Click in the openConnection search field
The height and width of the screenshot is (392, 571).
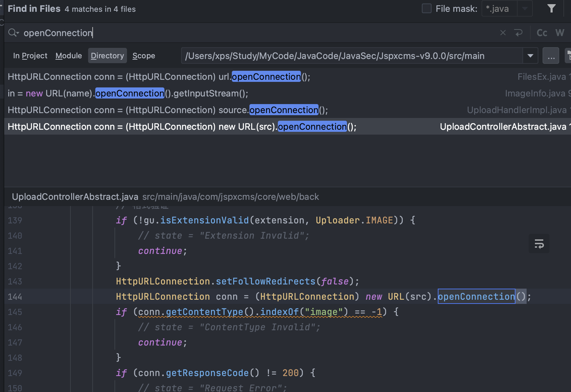click(243, 33)
